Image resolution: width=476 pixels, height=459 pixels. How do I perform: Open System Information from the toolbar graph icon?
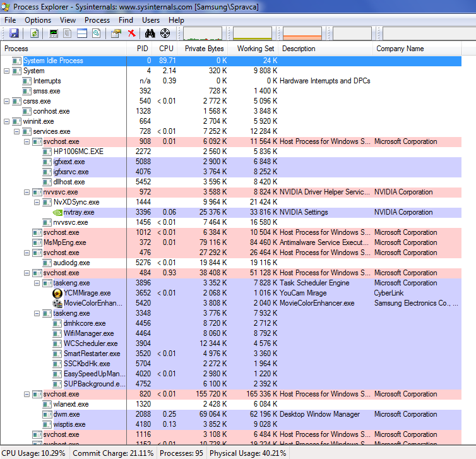(x=54, y=33)
